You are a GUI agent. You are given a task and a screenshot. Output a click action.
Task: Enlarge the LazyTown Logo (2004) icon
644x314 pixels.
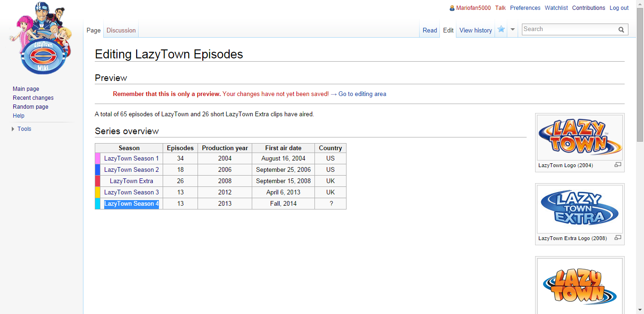[618, 165]
